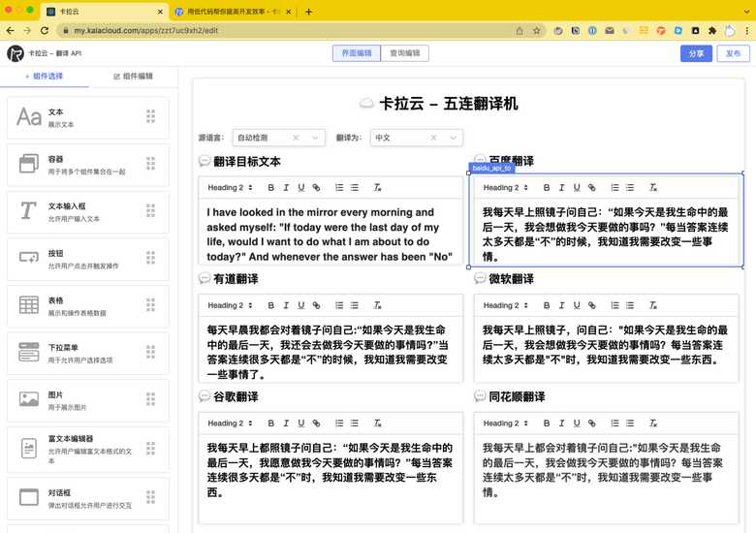756x533 pixels.
Task: Toggle bold in the 谷歌翻译 editor toolbar
Action: point(271,423)
